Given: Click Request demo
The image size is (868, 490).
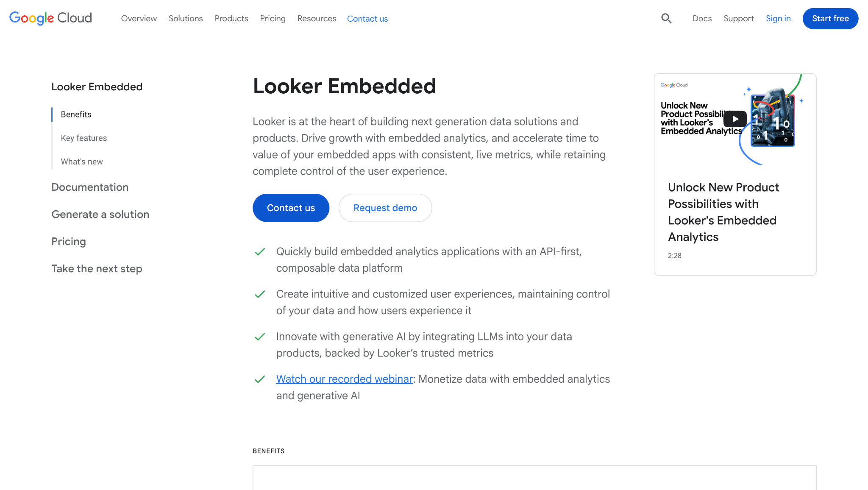Looking at the screenshot, I should [385, 208].
